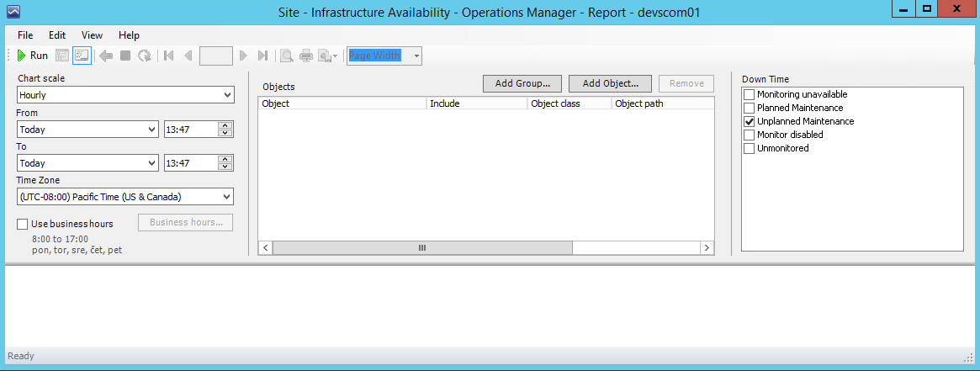The width and height of the screenshot is (980, 371).
Task: Expand the Time Zone dropdown
Action: [124, 197]
